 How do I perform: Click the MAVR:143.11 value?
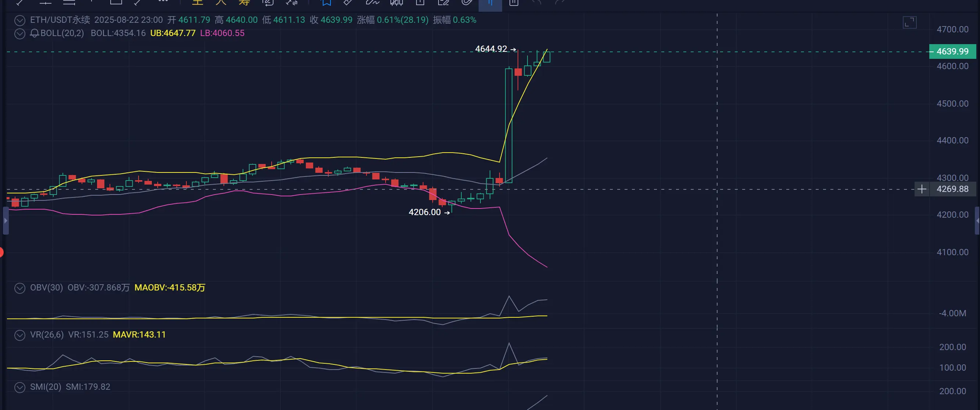139,335
